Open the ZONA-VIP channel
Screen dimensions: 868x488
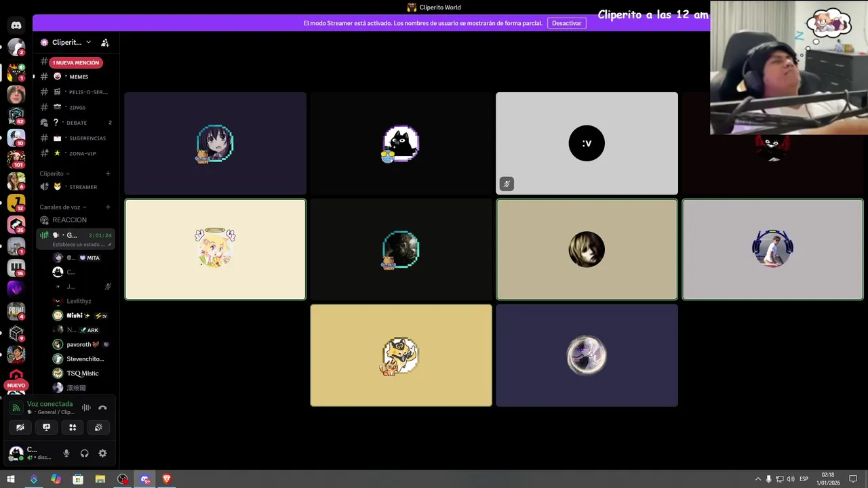(x=76, y=153)
